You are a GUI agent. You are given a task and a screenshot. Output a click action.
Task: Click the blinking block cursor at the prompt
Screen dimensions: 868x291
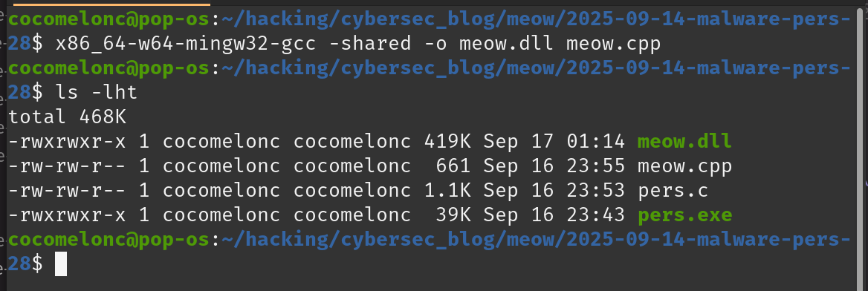pos(61,264)
